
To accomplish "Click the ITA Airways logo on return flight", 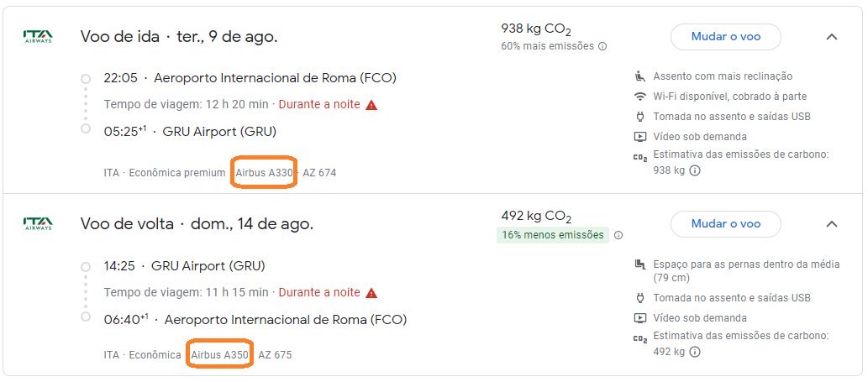I will [x=38, y=223].
